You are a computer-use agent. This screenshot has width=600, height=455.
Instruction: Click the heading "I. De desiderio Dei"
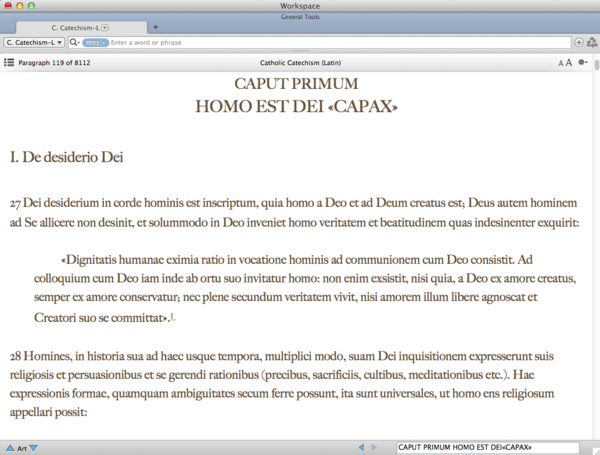[67, 157]
